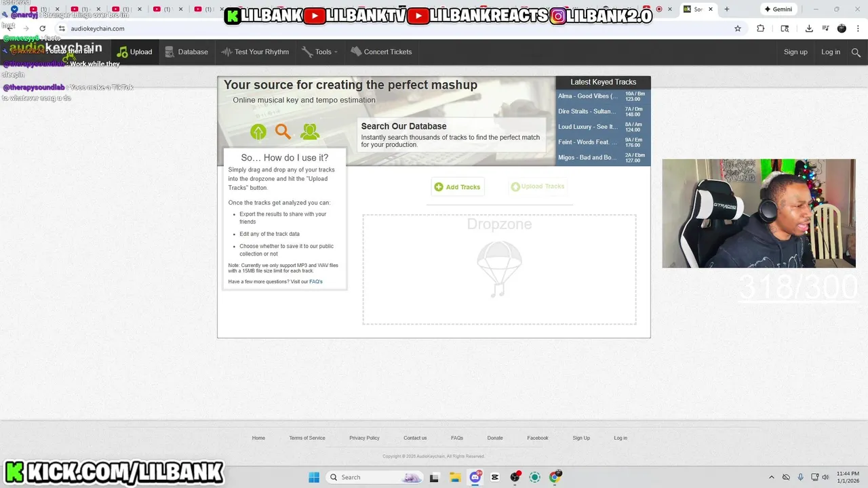Reload the page with the refresh icon
This screenshot has width=868, height=488.
[x=42, y=28]
